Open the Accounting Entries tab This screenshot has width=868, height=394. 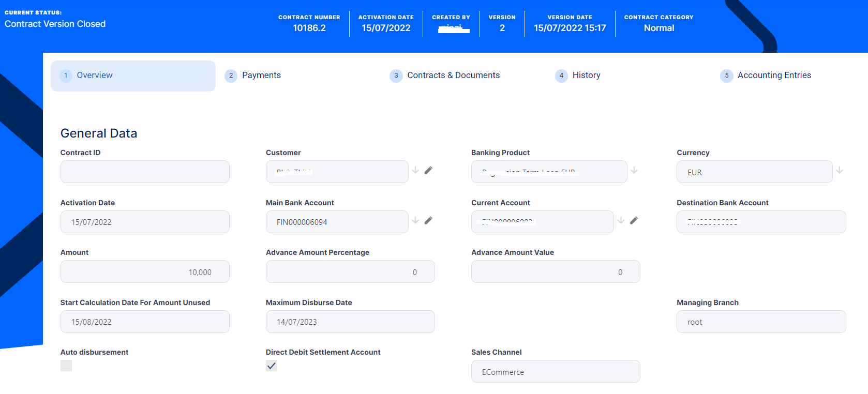[x=774, y=75]
